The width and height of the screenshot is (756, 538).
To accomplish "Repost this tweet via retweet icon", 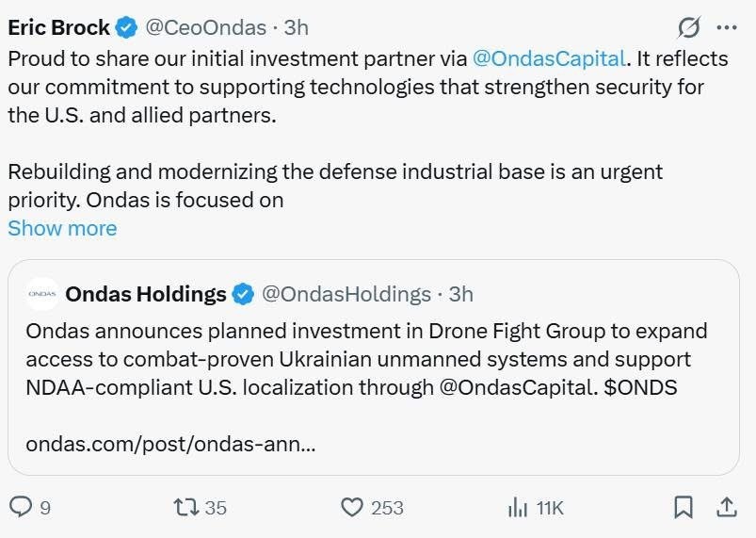I will [185, 507].
